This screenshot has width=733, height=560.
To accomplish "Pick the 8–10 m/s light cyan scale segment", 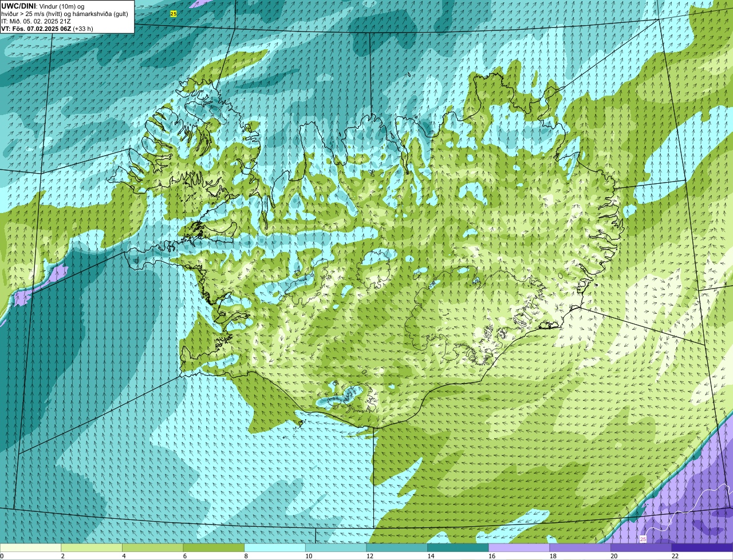I will coord(275,548).
